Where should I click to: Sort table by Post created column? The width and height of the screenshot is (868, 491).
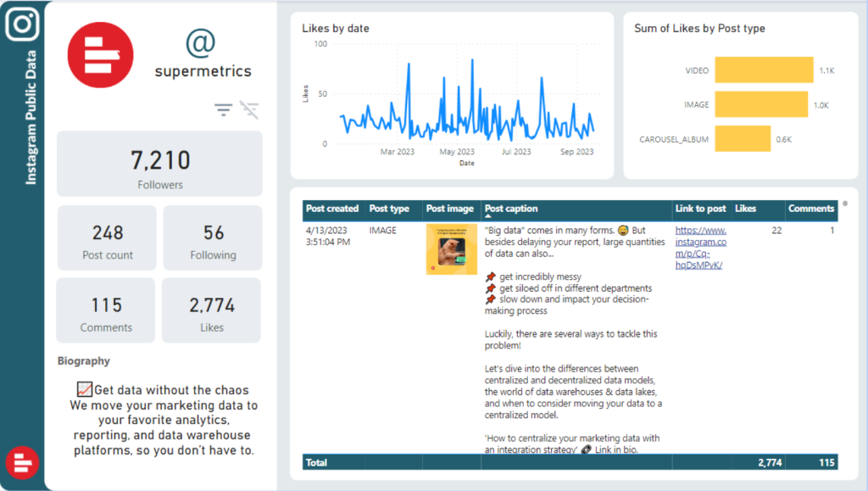click(332, 209)
